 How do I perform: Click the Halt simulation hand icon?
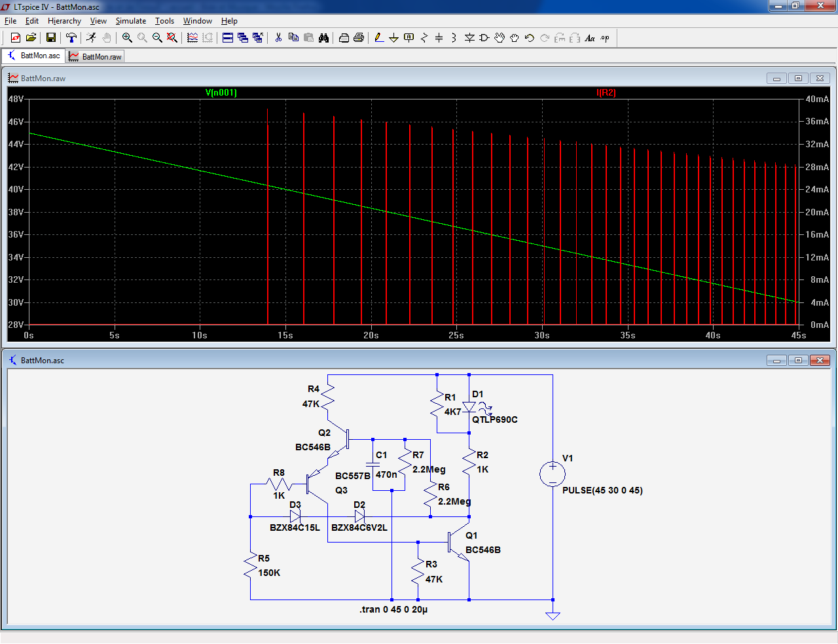107,38
